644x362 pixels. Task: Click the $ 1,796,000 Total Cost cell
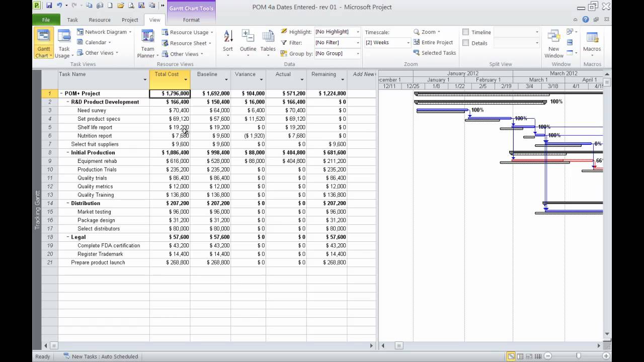pos(170,94)
